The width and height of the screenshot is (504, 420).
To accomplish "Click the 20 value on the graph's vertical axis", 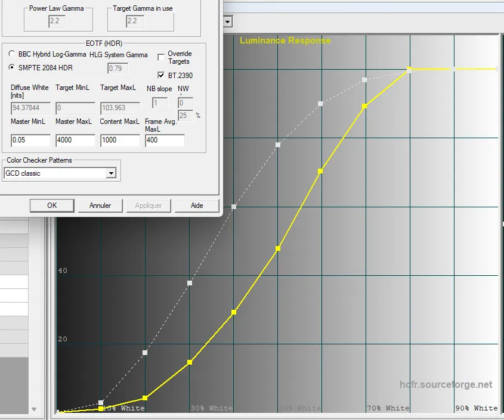I will 63,339.
